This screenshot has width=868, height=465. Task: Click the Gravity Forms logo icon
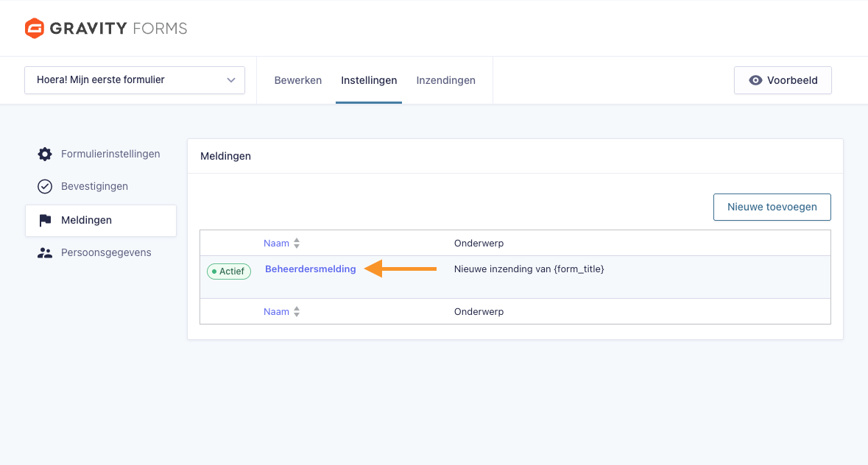pos(35,29)
